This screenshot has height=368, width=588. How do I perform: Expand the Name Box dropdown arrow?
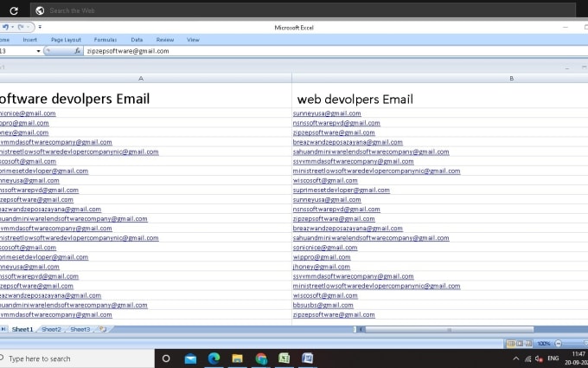point(38,51)
